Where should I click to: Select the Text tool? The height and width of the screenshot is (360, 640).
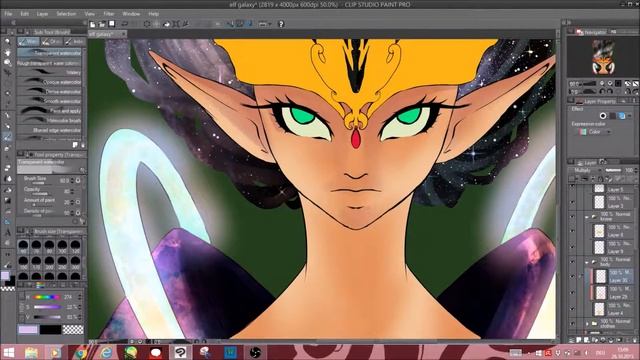[x=7, y=233]
